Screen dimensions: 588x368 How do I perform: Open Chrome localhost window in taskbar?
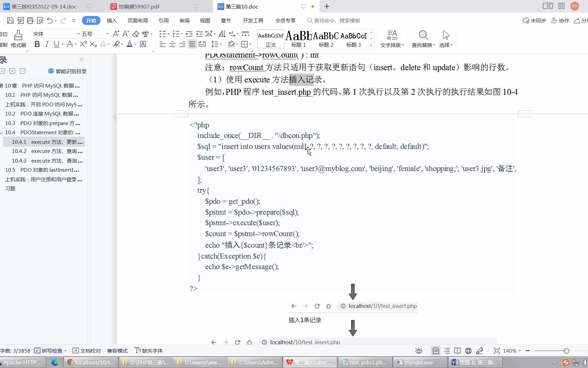pos(91,362)
